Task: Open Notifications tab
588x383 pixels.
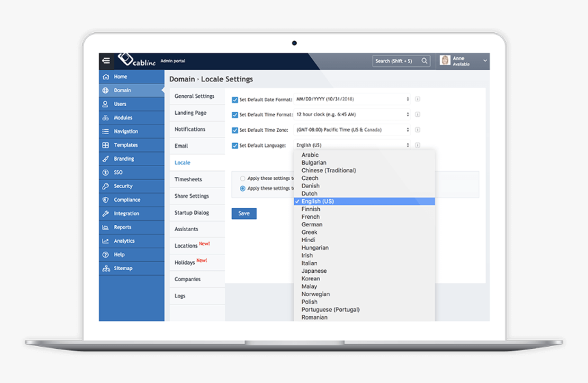Action: point(197,129)
